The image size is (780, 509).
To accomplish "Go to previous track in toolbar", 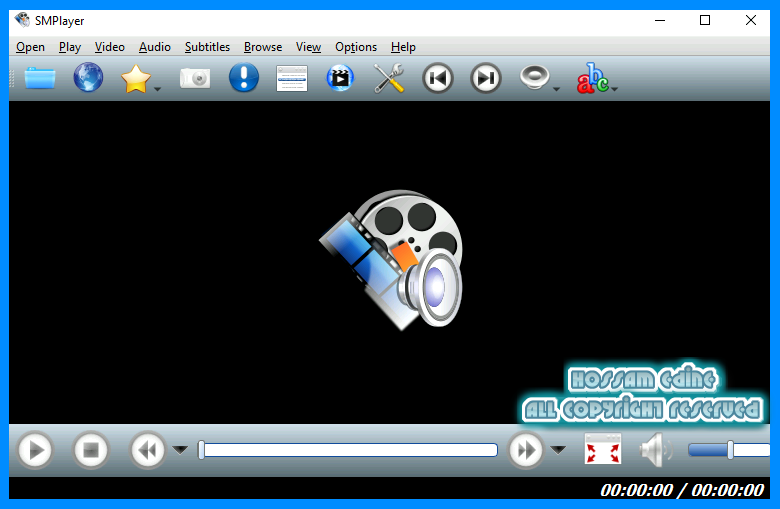I will tap(438, 78).
